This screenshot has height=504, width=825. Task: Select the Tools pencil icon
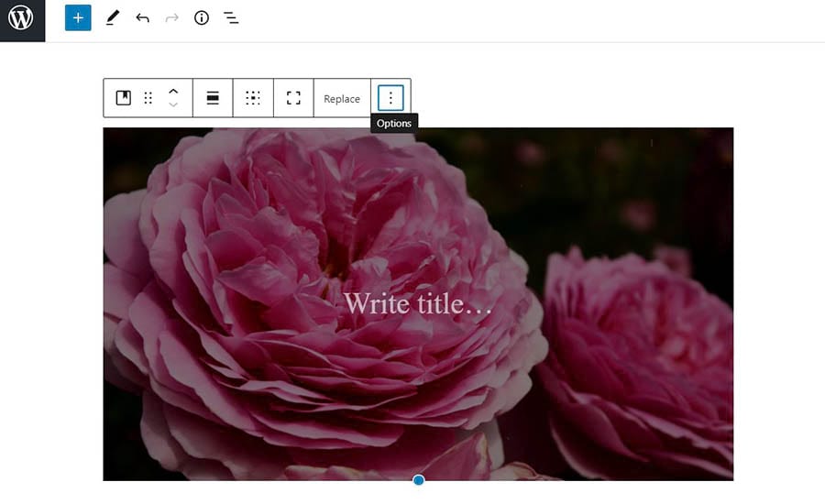tap(112, 18)
